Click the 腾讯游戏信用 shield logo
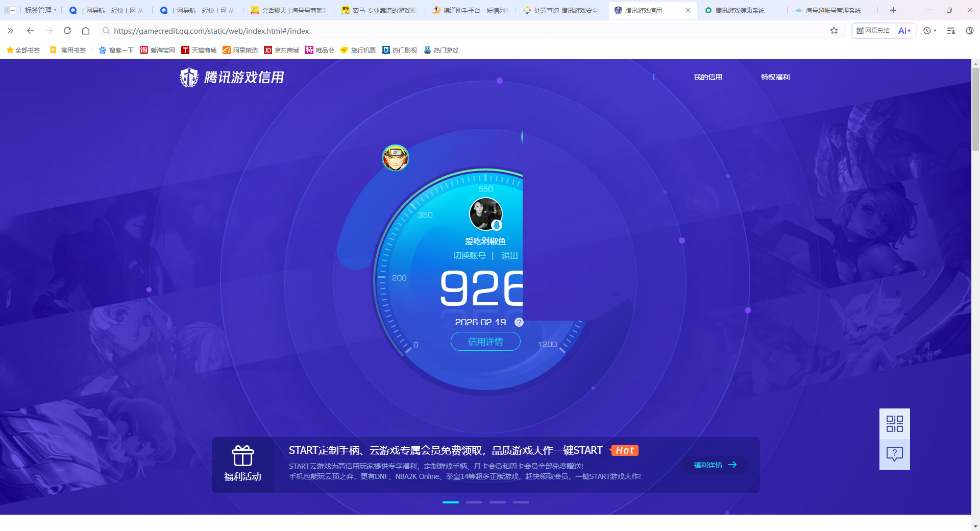This screenshot has height=531, width=980. pos(189,77)
